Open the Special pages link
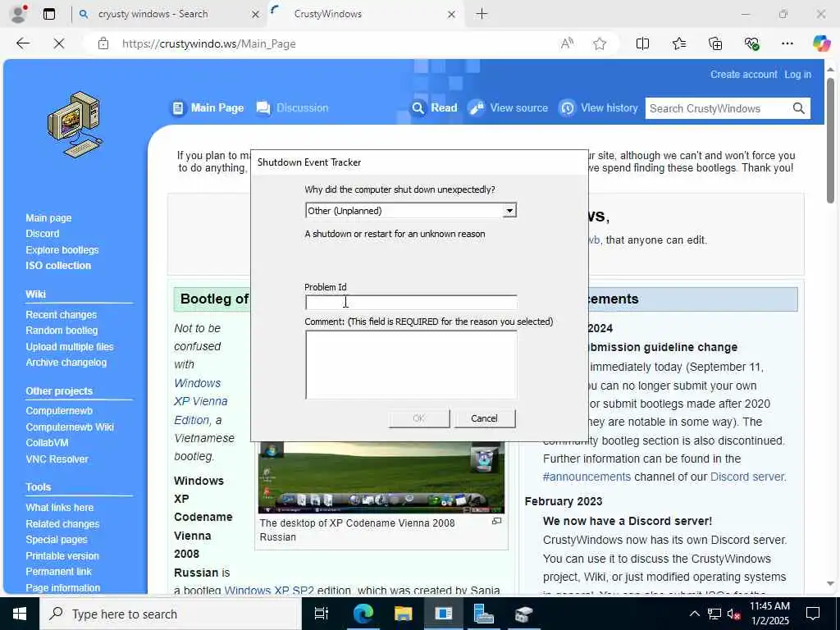Viewport: 840px width, 630px height. (57, 540)
